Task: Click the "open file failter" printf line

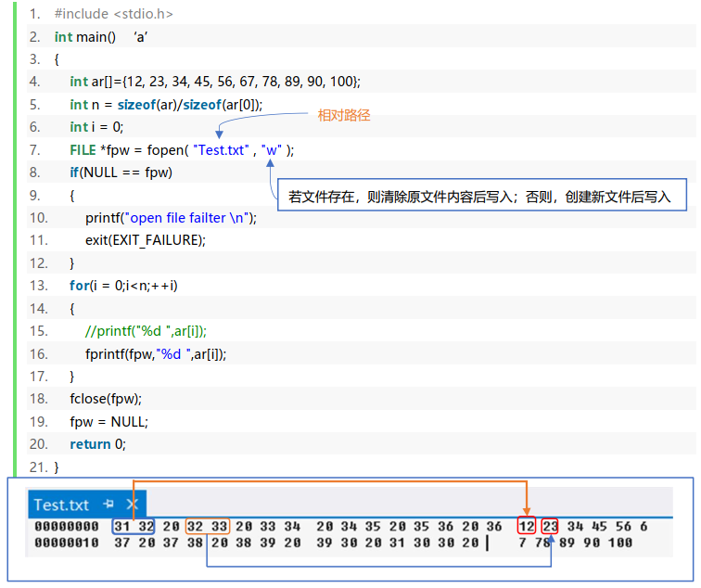Action: pyautogui.click(x=171, y=218)
